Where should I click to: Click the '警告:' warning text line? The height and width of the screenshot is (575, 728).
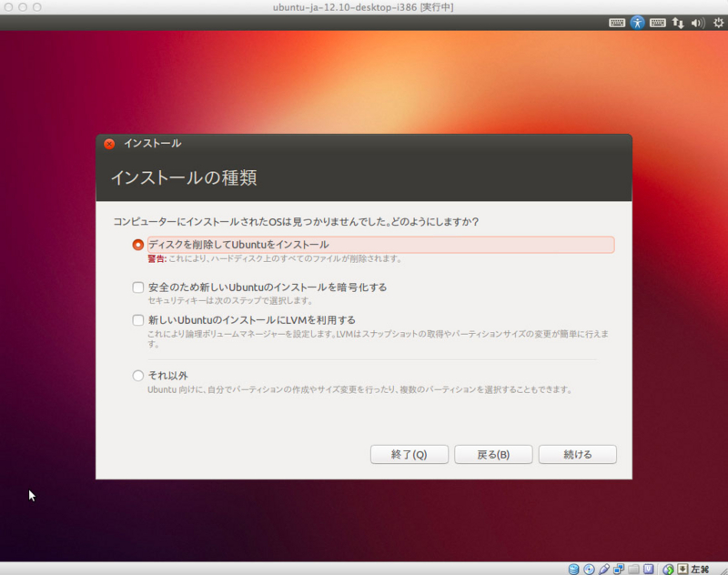[275, 259]
